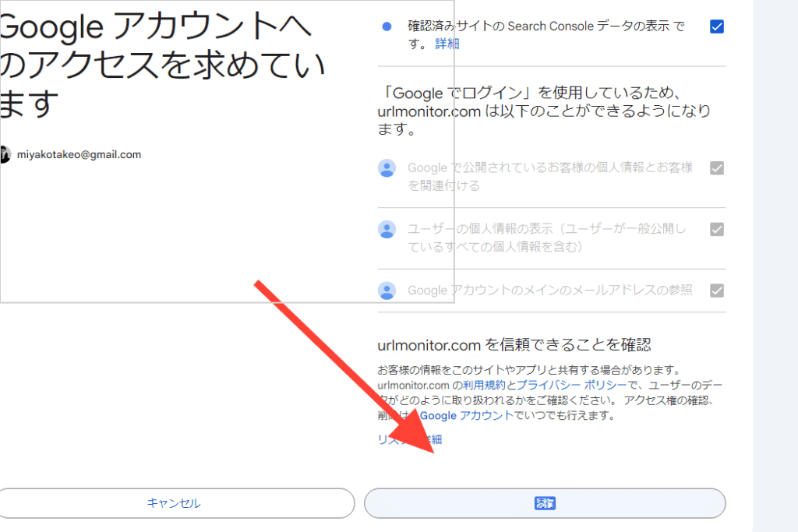798x532 pixels.
Task: Click the text ユーザーの個人情報の表示(ユーザーが一般公開し
Action: pos(547,229)
